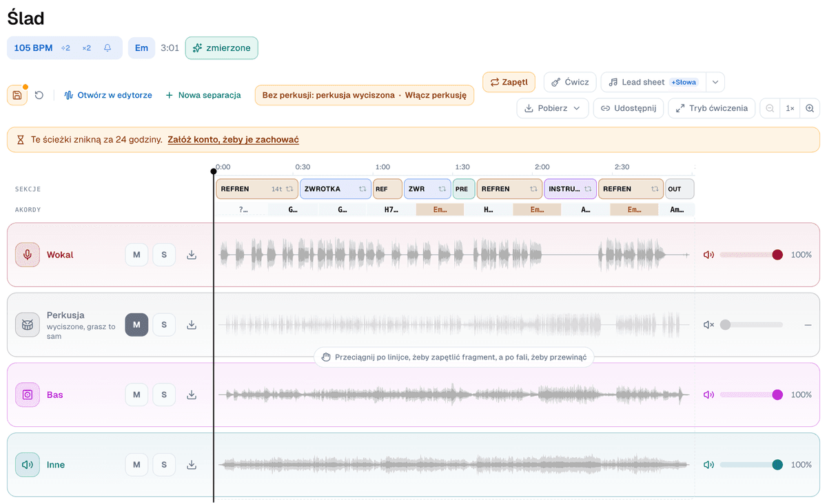Expand the chevron next to Lead sheet
The height and width of the screenshot is (504, 827).
715,82
